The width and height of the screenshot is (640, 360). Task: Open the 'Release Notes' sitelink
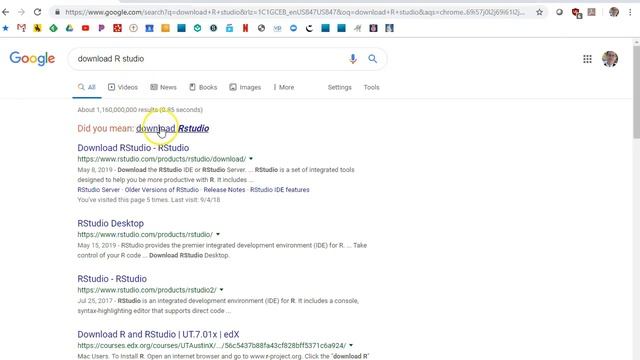pyautogui.click(x=224, y=190)
